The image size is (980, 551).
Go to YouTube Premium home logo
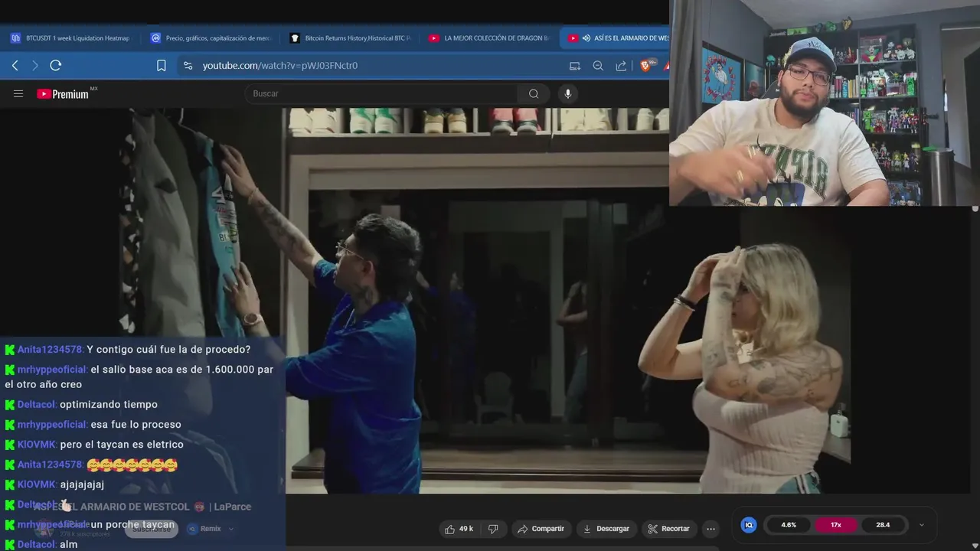point(64,94)
